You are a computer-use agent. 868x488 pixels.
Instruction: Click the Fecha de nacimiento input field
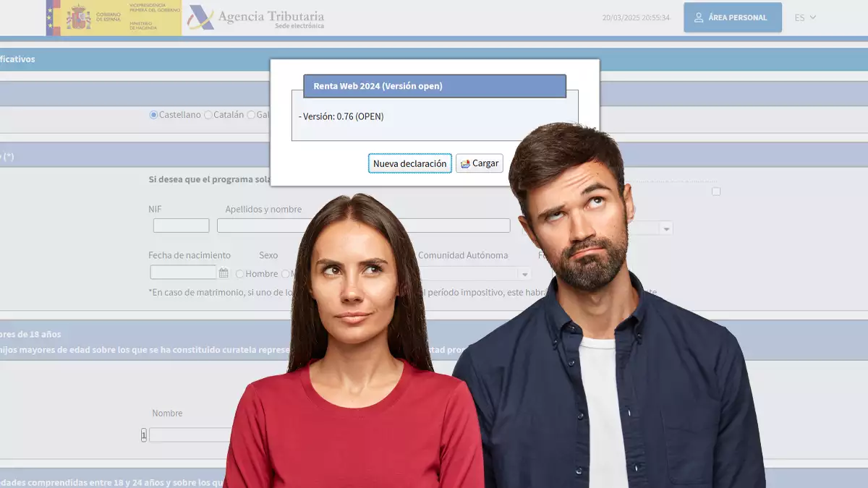pyautogui.click(x=184, y=273)
